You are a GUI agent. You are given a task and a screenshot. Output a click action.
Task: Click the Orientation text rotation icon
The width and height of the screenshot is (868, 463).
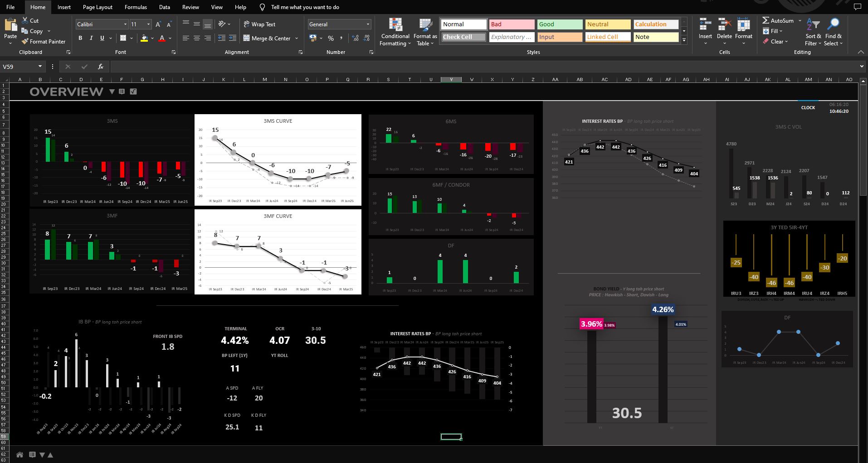pos(222,24)
